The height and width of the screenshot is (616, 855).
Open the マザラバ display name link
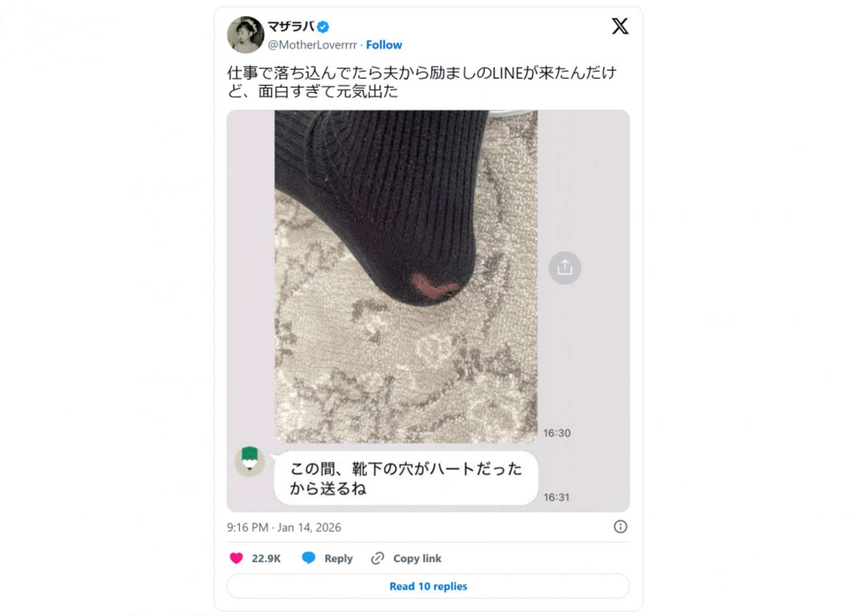(291, 27)
